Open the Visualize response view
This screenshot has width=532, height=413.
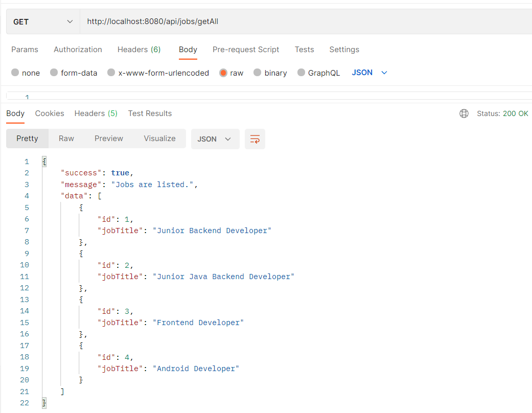(x=159, y=139)
